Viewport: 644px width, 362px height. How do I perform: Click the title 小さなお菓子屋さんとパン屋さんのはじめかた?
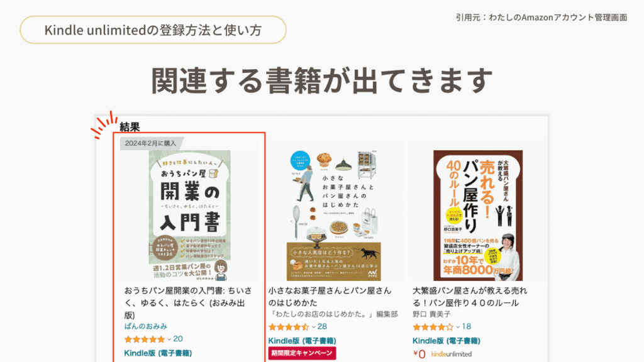click(330, 297)
